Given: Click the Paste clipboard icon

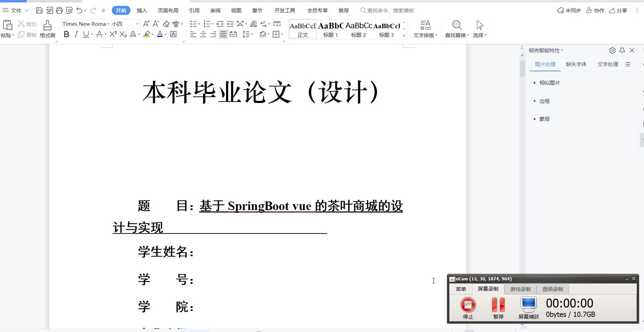Looking at the screenshot, I should (x=8, y=25).
